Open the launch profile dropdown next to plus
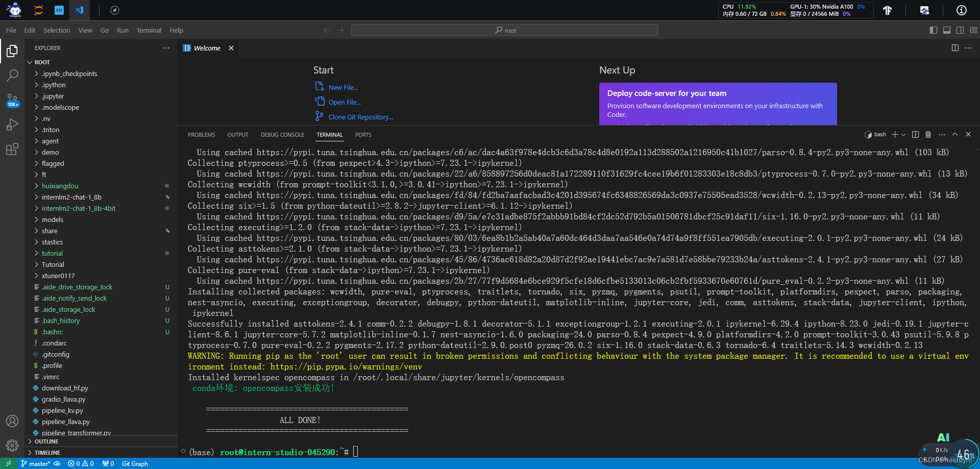 (903, 135)
